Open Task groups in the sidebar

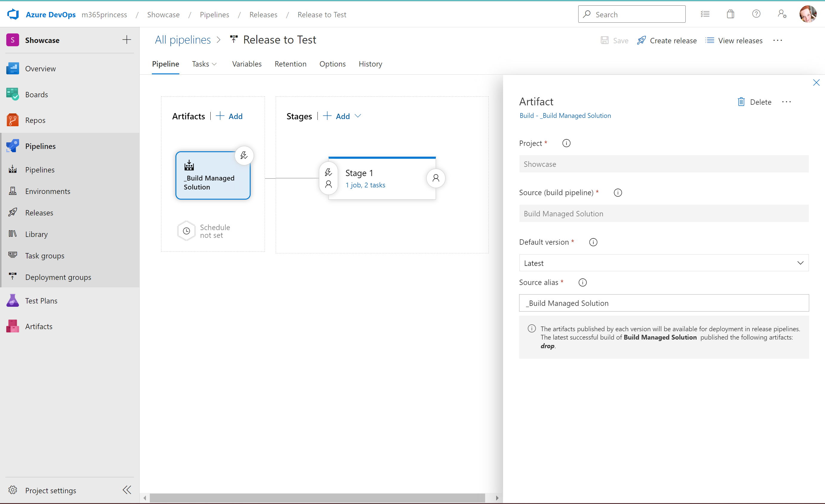coord(70,255)
